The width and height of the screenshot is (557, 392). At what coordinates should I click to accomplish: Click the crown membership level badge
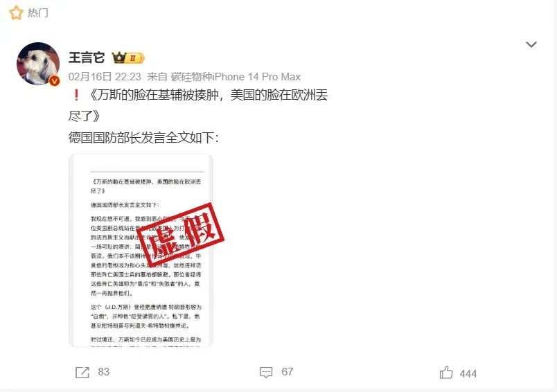pos(128,57)
